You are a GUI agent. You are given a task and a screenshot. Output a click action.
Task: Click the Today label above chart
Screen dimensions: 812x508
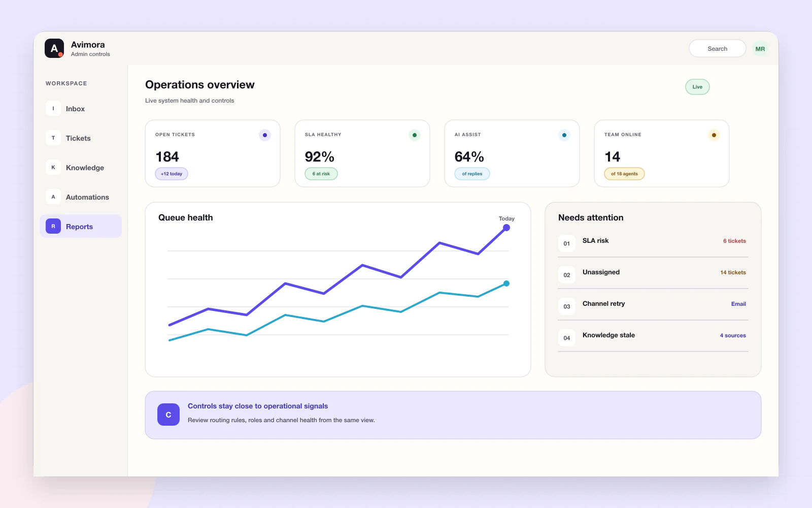pyautogui.click(x=506, y=218)
